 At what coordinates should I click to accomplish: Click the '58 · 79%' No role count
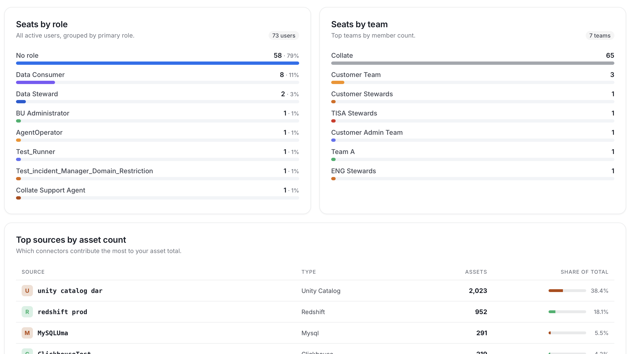coord(286,55)
